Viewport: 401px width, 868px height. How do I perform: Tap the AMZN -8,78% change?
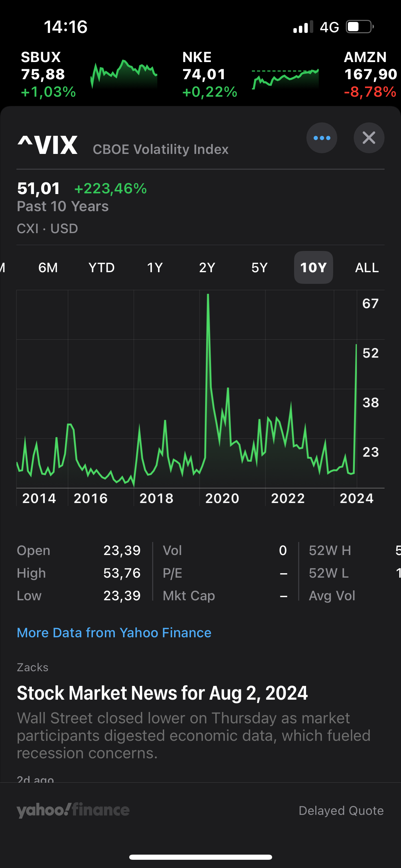[x=370, y=92]
